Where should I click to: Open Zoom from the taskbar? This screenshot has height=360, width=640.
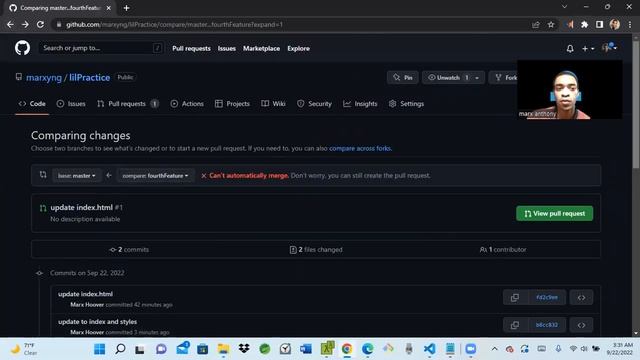[471, 349]
